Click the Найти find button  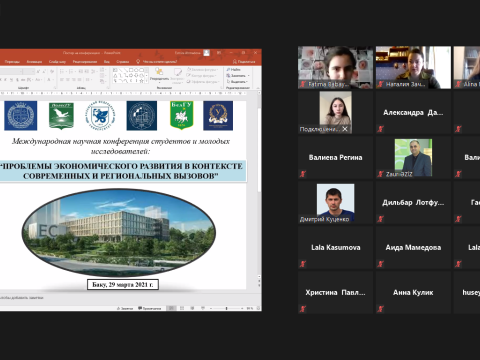pos(233,70)
